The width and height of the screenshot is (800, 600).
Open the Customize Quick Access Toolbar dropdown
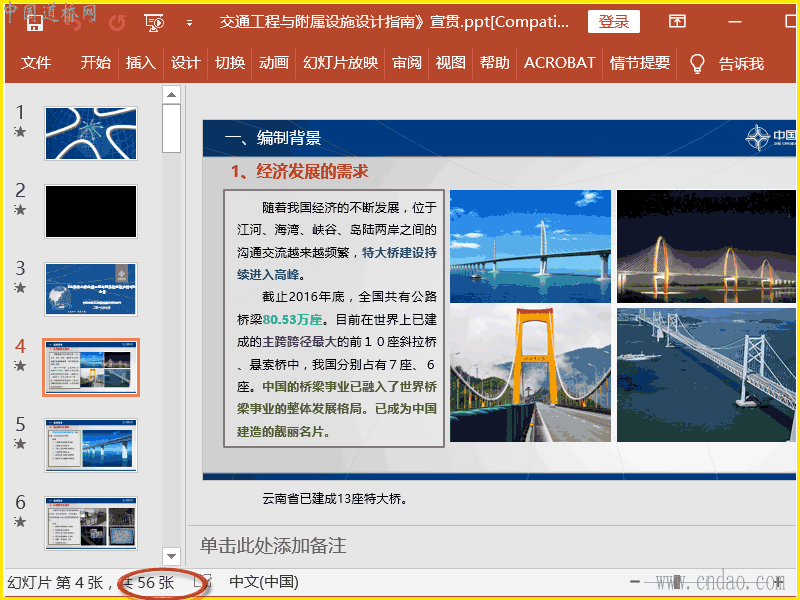pyautogui.click(x=189, y=23)
